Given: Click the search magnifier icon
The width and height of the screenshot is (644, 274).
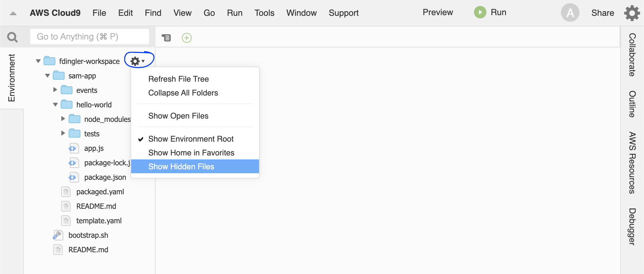Looking at the screenshot, I should click(13, 37).
